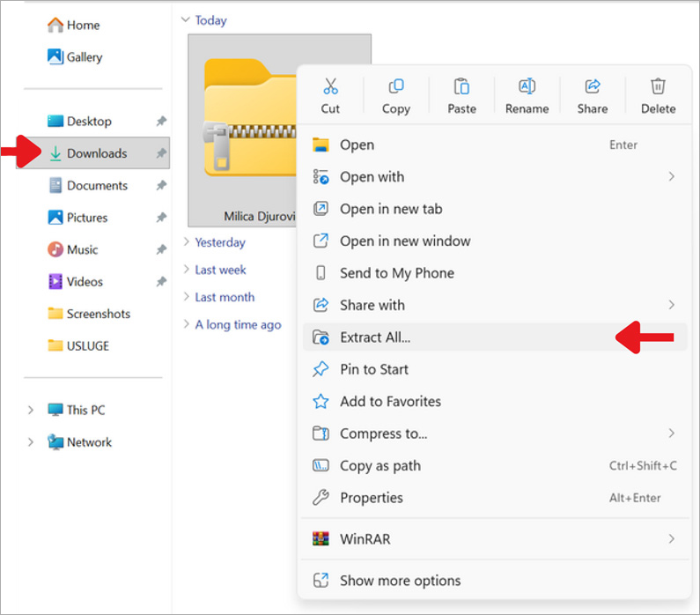Go to the Screenshots folder

pos(98,314)
